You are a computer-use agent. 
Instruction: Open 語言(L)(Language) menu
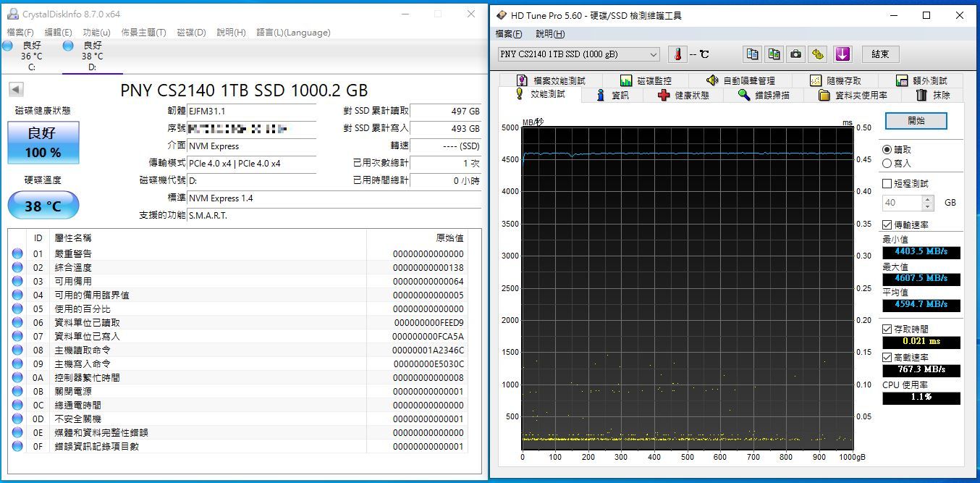293,33
